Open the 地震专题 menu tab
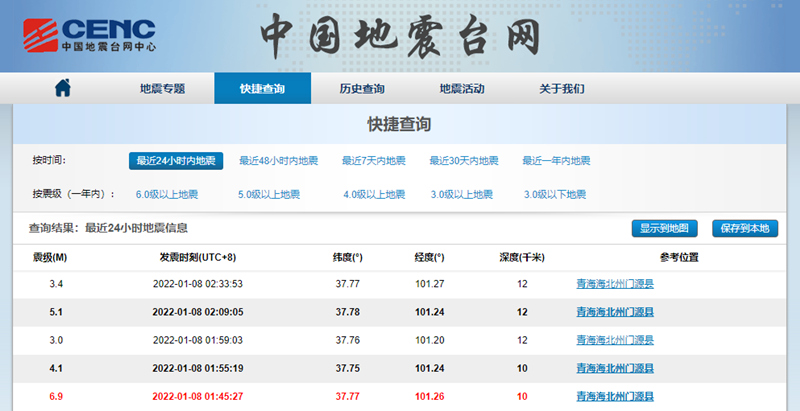This screenshot has height=411, width=800. point(162,88)
